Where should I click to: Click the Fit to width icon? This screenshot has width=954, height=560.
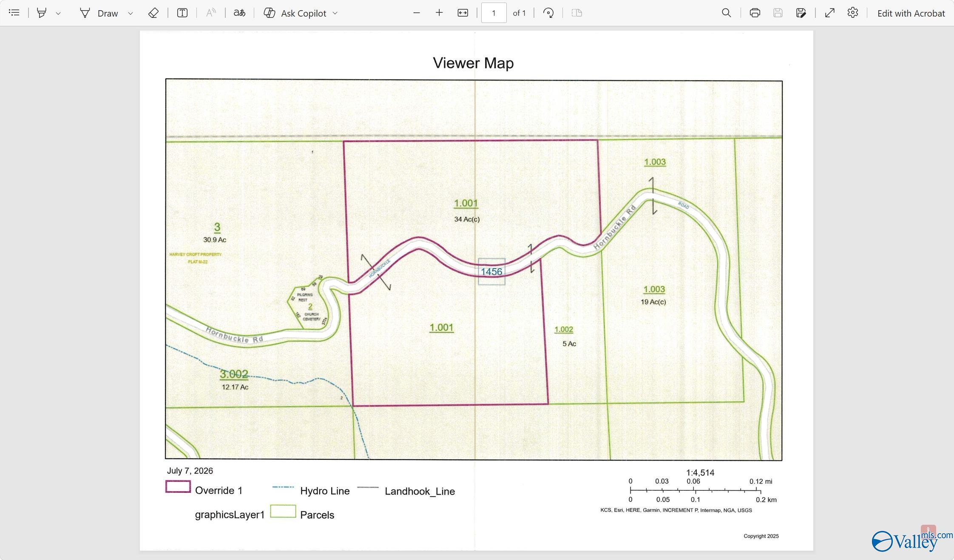(463, 13)
